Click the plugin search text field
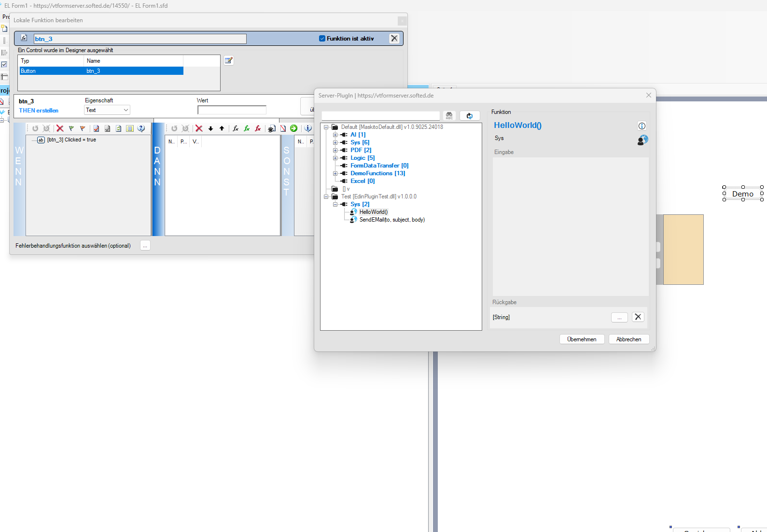The height and width of the screenshot is (532, 767). 380,116
